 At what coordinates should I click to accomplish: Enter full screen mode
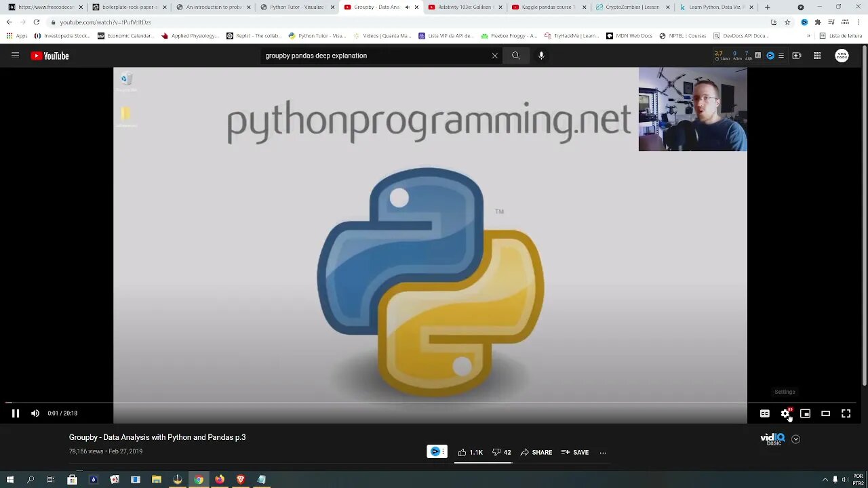point(846,413)
